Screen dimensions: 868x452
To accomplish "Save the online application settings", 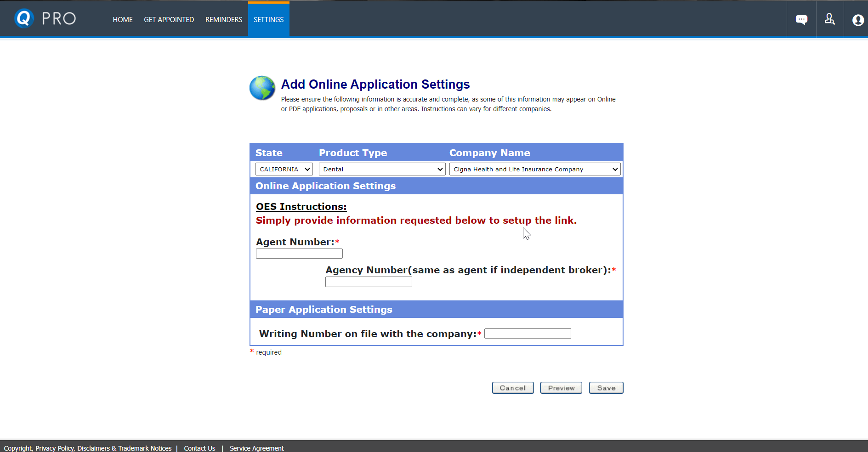I will [606, 388].
